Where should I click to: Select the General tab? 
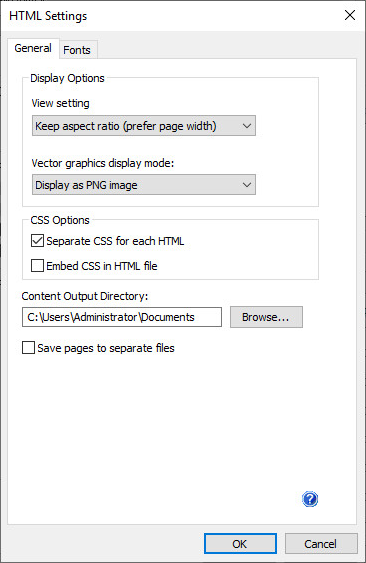point(33,48)
